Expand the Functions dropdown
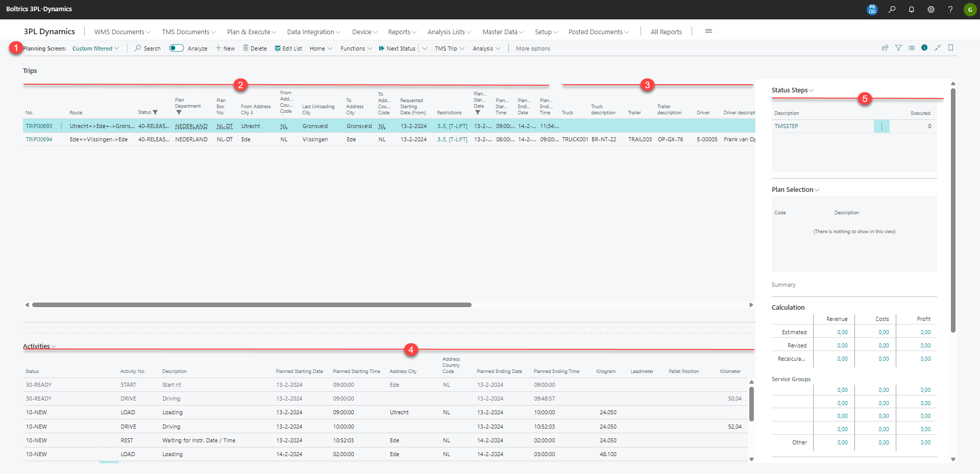 point(356,48)
